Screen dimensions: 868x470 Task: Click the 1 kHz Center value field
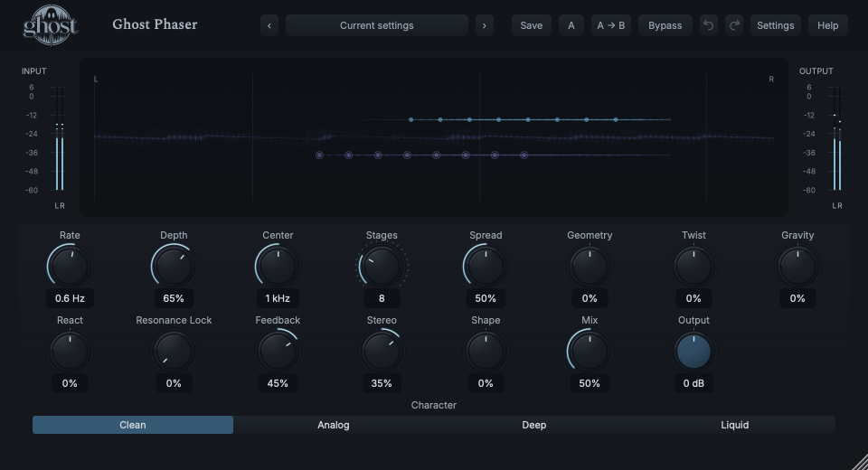pos(278,298)
